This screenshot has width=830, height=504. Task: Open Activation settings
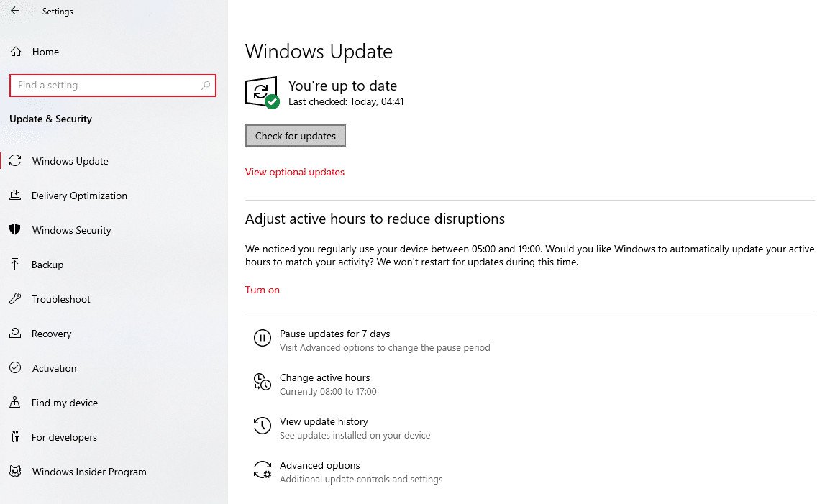54,368
